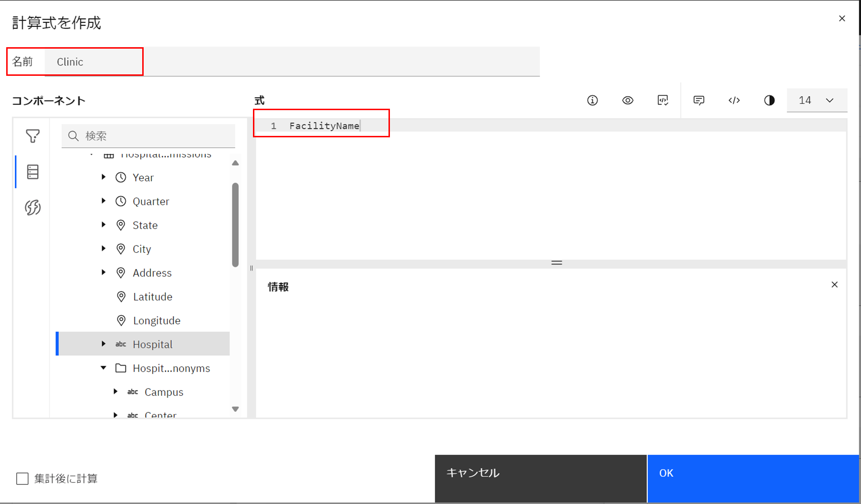Screen dimensions: 861x504
Task: Click the horizontal splitter handle above 情報
Action: tap(556, 263)
